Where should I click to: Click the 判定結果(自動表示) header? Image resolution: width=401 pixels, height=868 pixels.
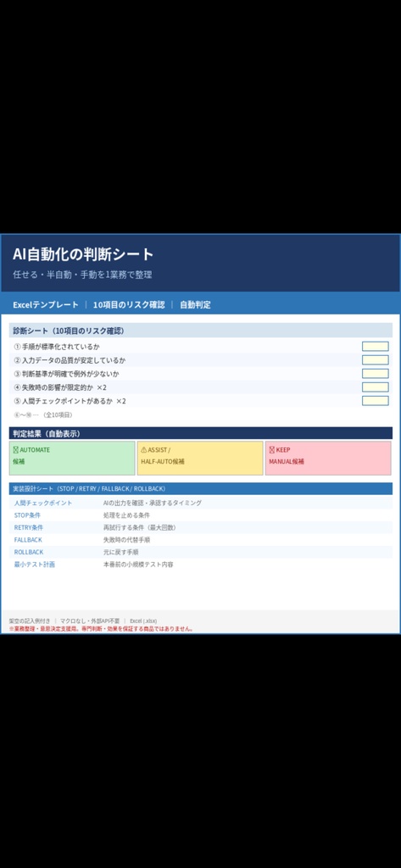point(200,433)
